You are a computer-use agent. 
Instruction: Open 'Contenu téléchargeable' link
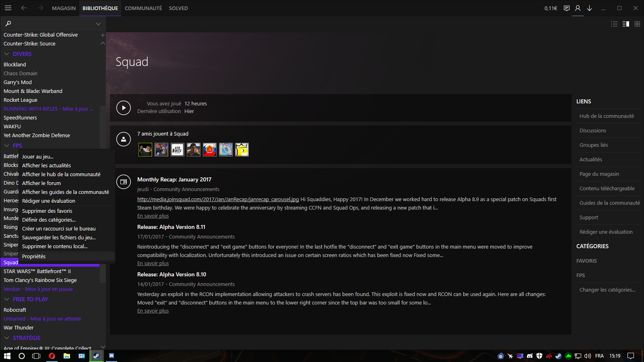[x=607, y=188]
